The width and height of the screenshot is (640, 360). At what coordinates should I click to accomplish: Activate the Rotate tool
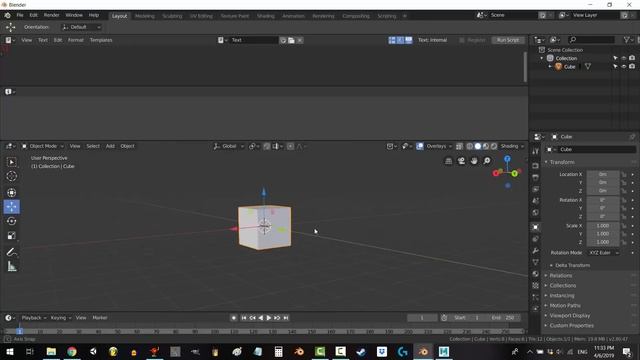(x=11, y=221)
